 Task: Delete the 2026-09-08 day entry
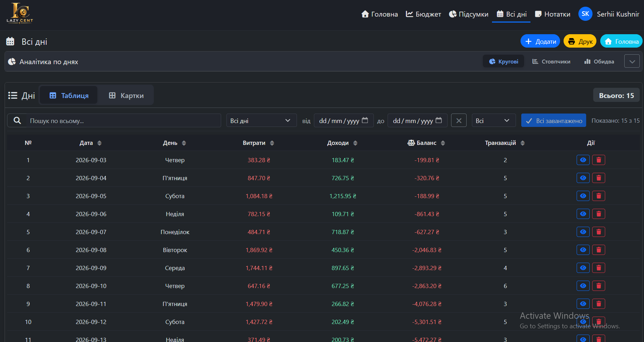(599, 250)
